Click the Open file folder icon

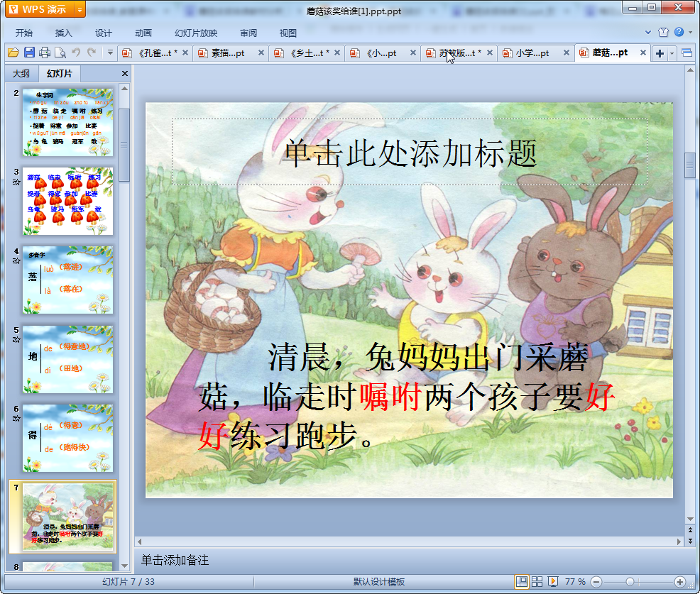click(13, 53)
